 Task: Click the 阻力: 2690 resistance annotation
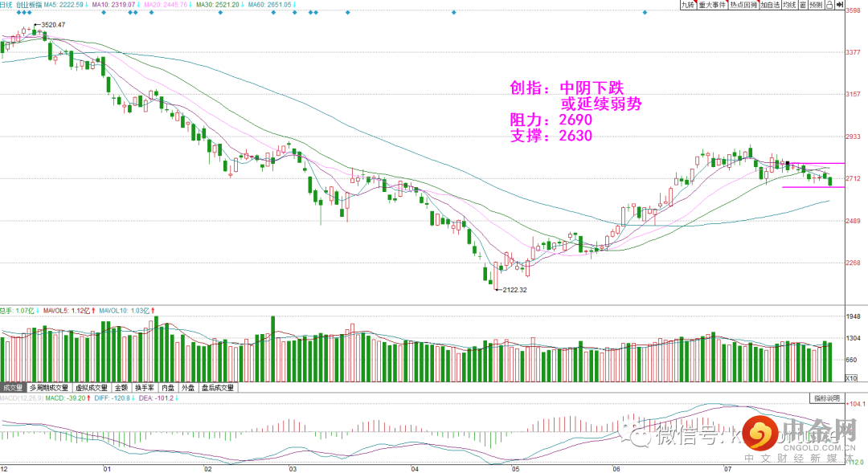tap(551, 120)
